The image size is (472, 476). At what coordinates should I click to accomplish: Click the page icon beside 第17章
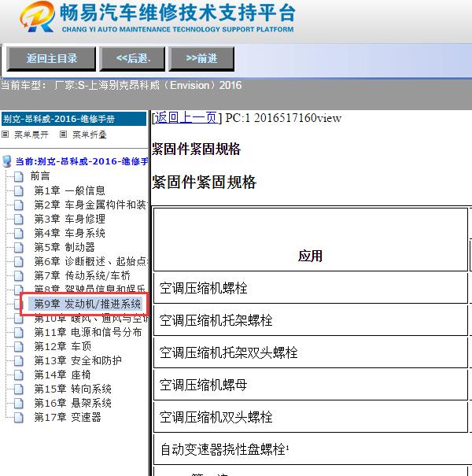tap(19, 418)
